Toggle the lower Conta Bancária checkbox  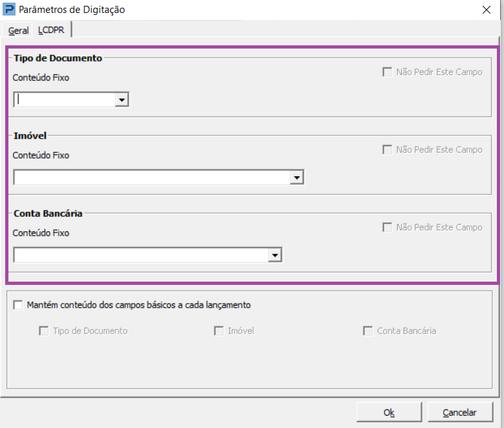(x=368, y=331)
